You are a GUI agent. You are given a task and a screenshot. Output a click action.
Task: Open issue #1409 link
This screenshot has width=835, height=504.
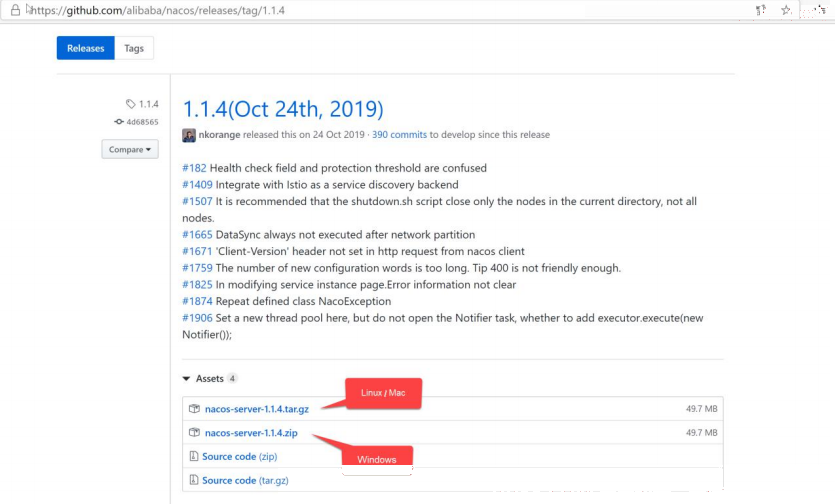pyautogui.click(x=197, y=184)
